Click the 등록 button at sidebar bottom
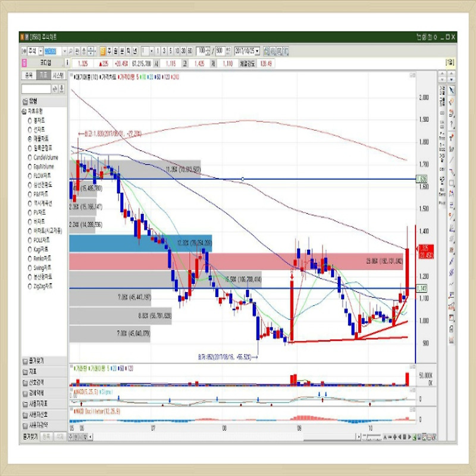 coord(46,437)
